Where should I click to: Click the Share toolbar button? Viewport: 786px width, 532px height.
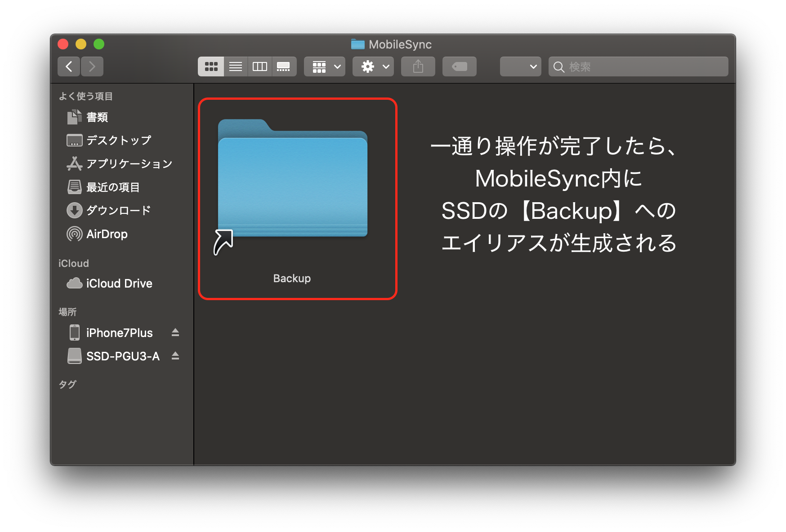(418, 66)
